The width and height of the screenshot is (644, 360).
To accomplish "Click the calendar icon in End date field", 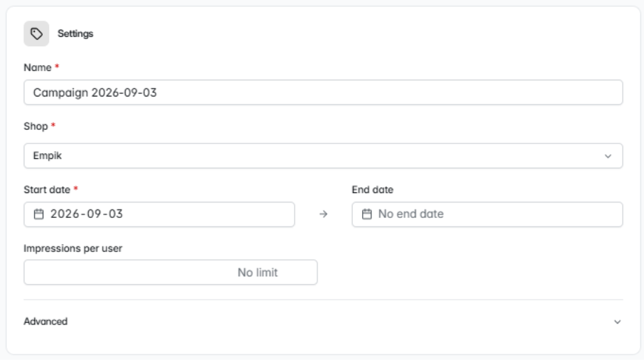I will pos(367,214).
